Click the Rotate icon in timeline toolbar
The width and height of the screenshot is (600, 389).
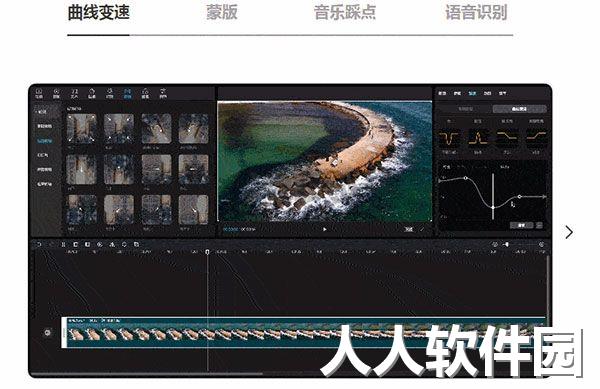(124, 244)
